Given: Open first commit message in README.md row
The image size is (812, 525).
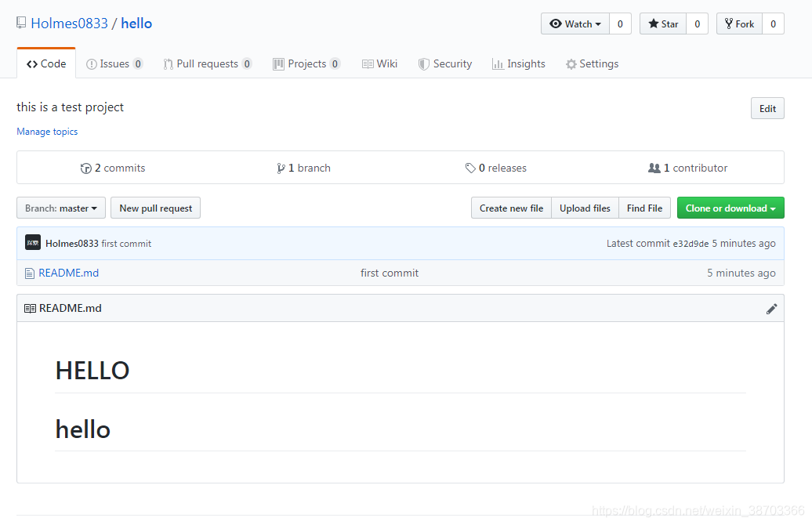Looking at the screenshot, I should click(x=390, y=273).
